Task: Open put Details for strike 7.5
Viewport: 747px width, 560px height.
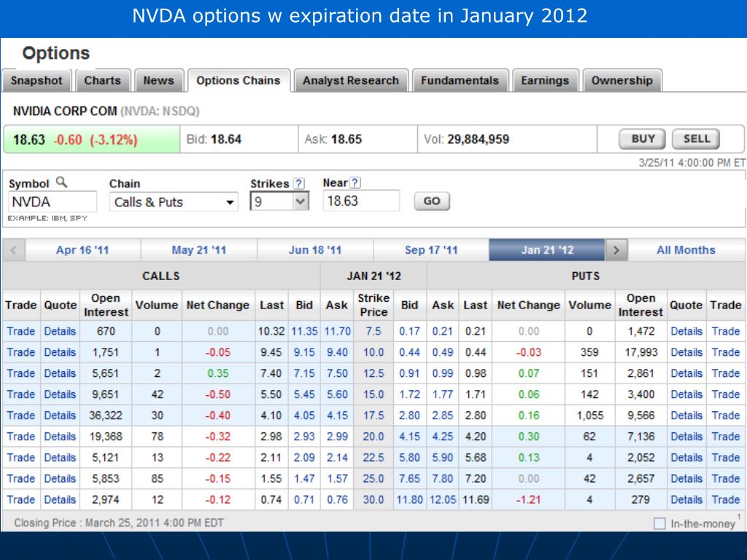Action: click(686, 332)
